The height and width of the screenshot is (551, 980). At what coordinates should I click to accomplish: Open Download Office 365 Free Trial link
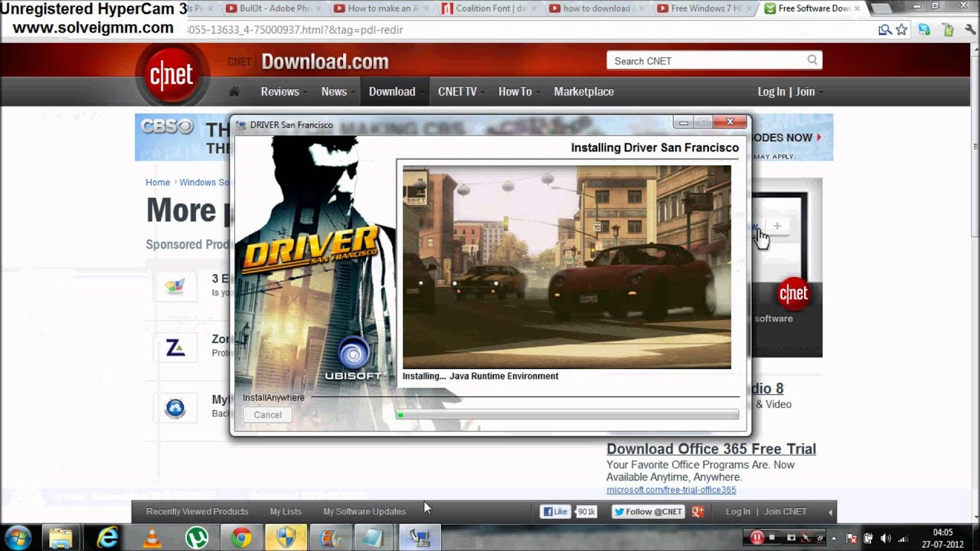coord(711,449)
